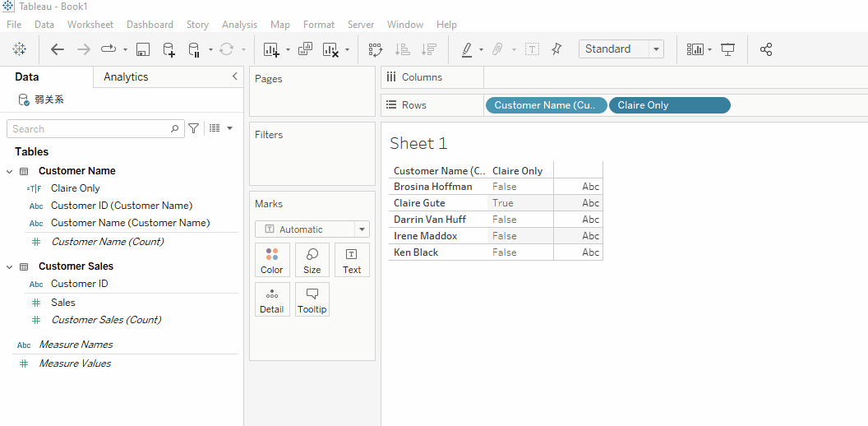Collapse the Data pane with the chevron

(235, 76)
